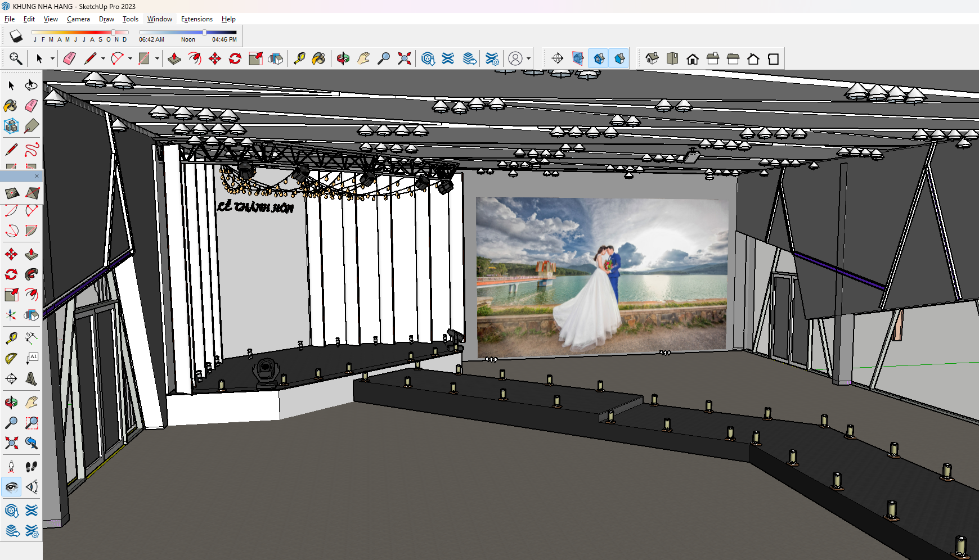
Task: Click Send to LayOut icon in top toolbar
Action: (469, 58)
